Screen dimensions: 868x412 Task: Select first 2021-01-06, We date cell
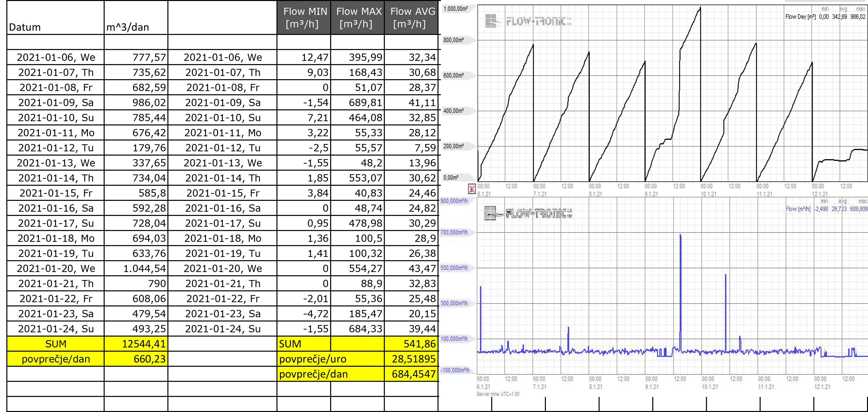pos(56,57)
